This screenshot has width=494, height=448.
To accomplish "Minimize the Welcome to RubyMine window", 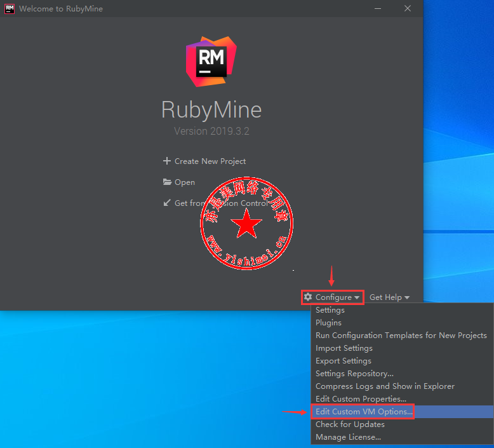I will click(378, 8).
